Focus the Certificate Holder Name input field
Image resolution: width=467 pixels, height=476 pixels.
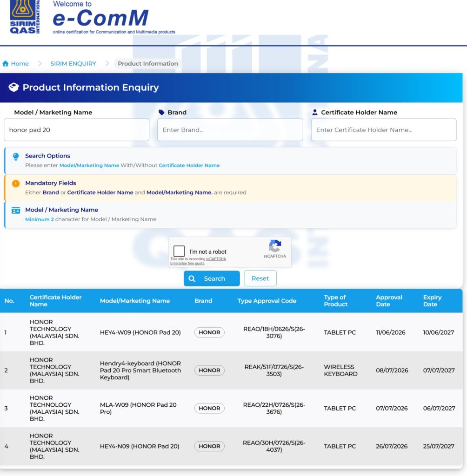tap(384, 130)
